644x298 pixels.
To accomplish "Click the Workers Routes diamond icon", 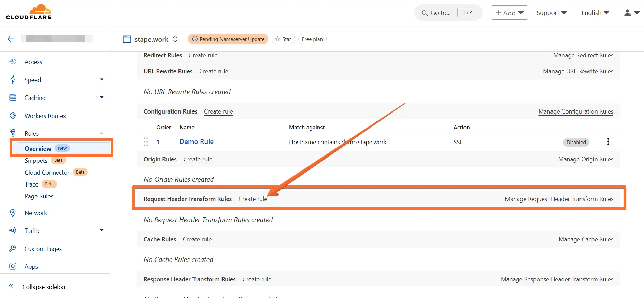I will coord(13,116).
